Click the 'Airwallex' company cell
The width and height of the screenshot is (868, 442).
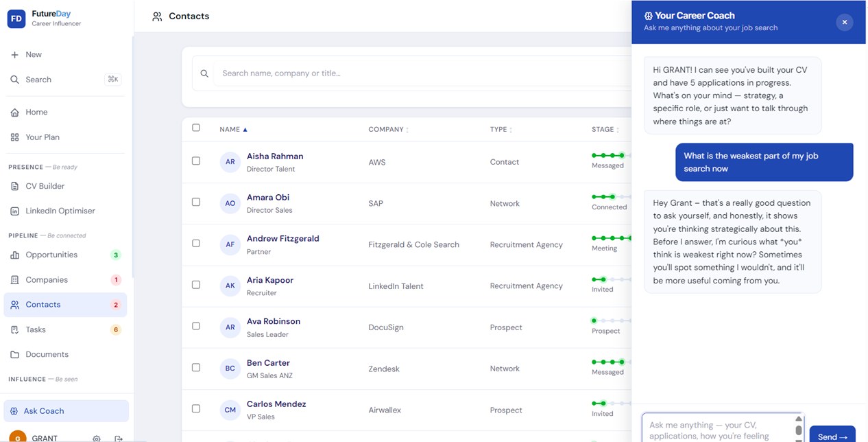click(385, 410)
